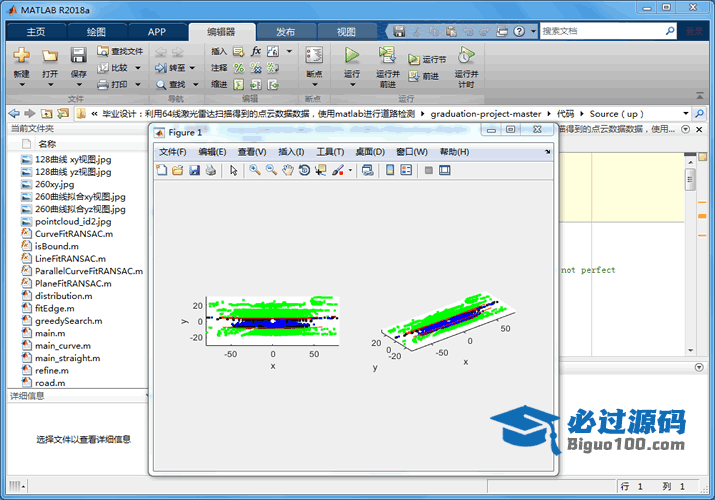Select PlaneFitRANSAC.m in the file list
This screenshot has width=715, height=500.
coord(73,284)
